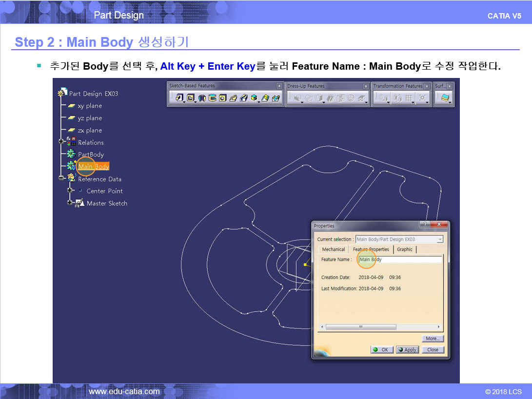532x399 pixels.
Task: Click the Feature Name input field
Action: [x=400, y=259]
